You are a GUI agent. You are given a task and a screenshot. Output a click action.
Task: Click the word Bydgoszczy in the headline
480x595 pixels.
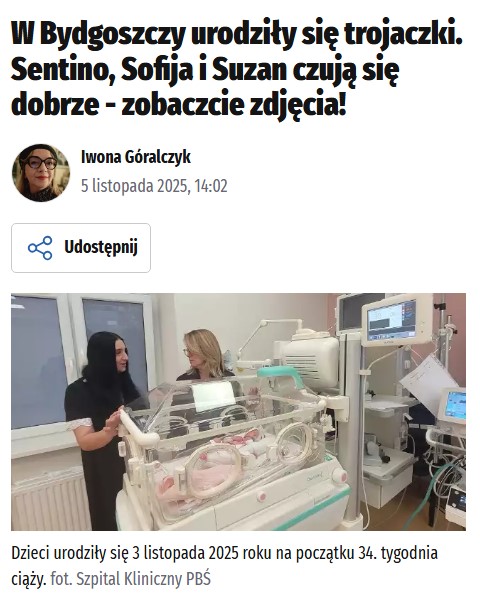pos(113,34)
